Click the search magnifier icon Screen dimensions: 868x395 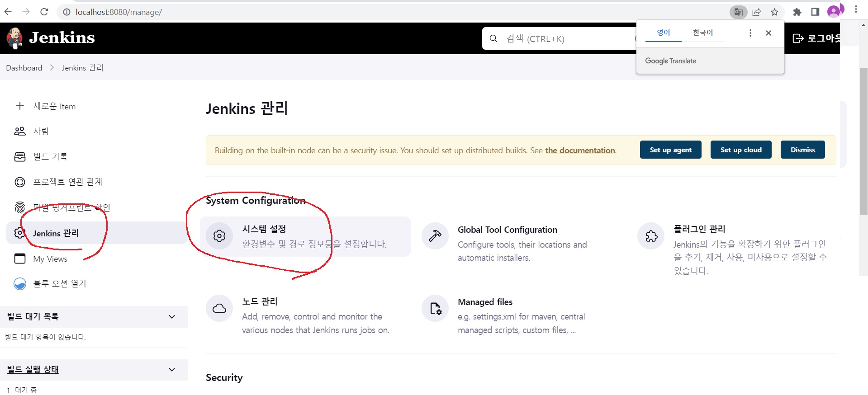pos(493,38)
